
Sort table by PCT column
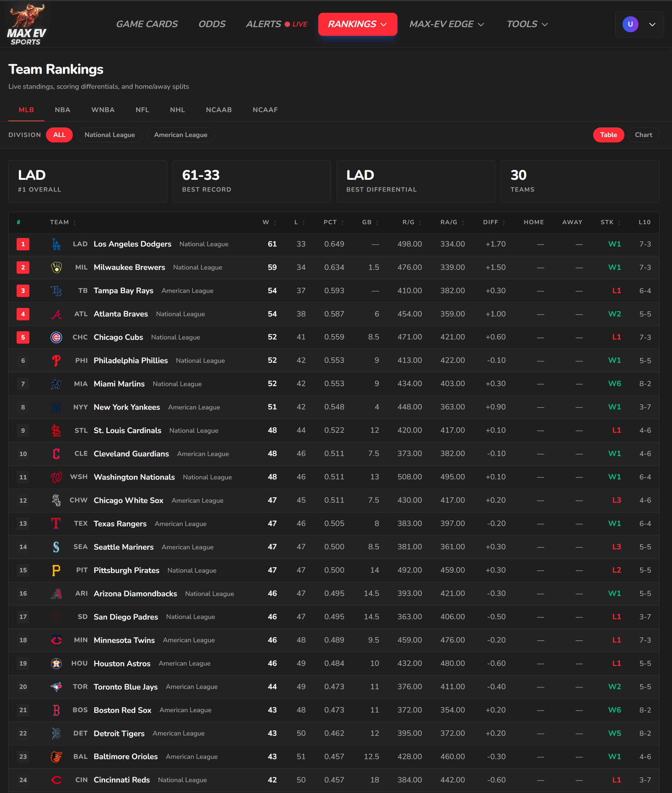334,222
